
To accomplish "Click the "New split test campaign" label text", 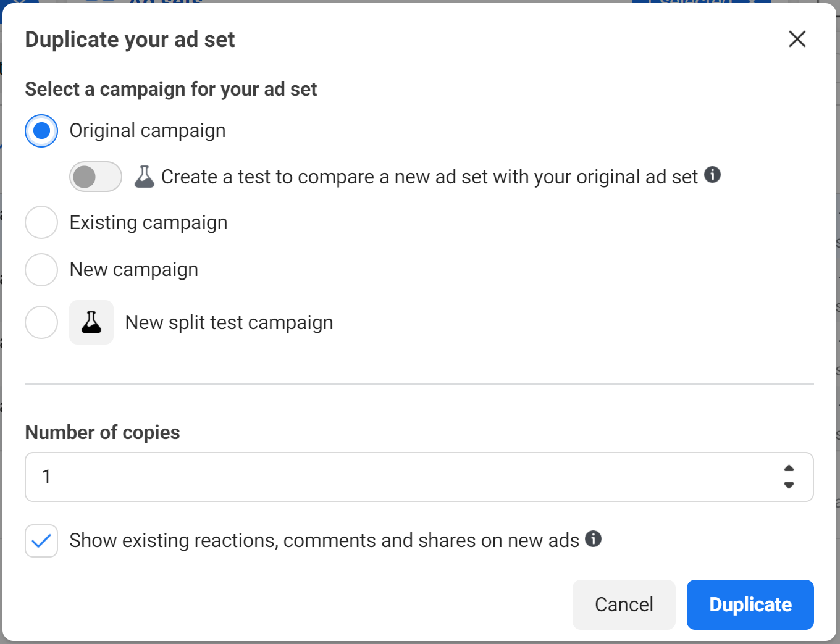I will click(x=229, y=323).
